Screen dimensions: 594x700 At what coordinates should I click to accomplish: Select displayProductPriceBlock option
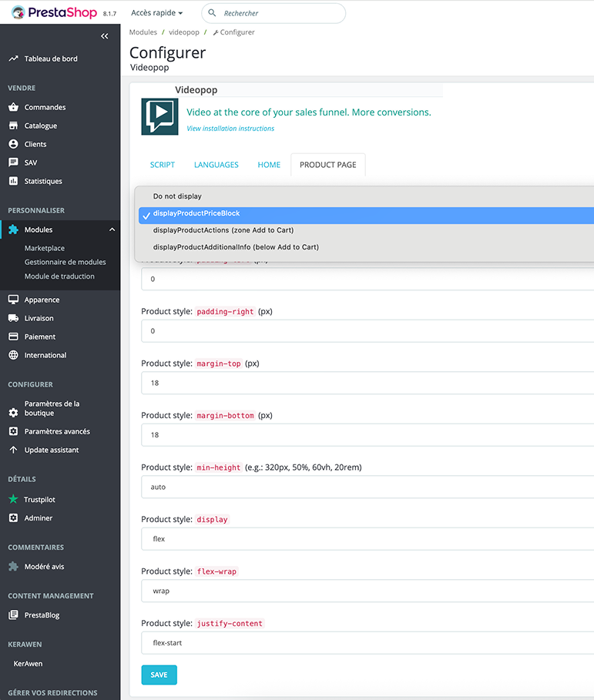[x=366, y=215]
